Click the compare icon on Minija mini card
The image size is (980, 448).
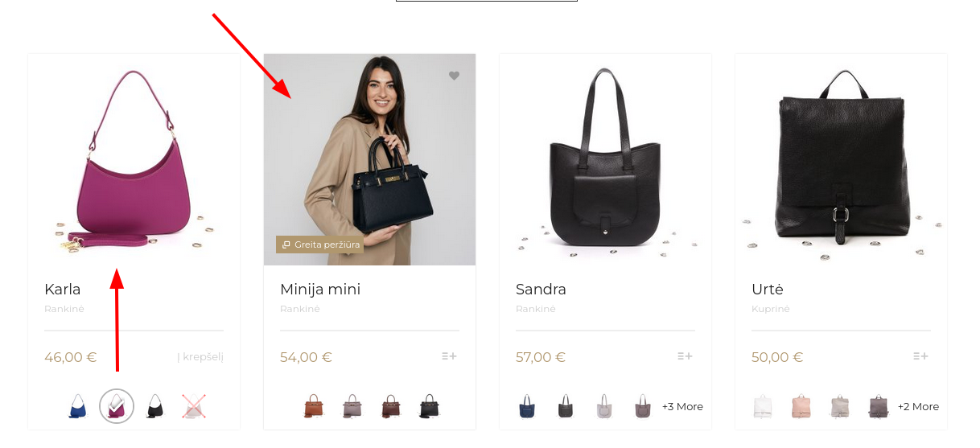click(449, 356)
